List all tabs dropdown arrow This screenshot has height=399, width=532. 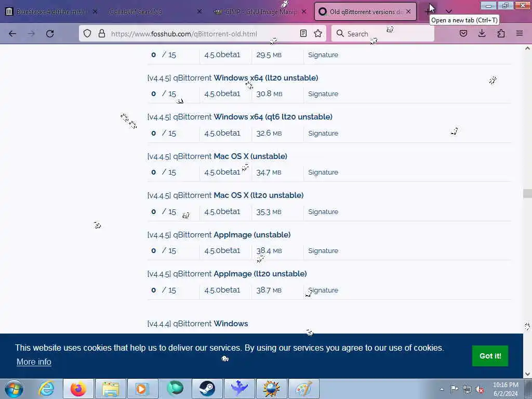[448, 11]
